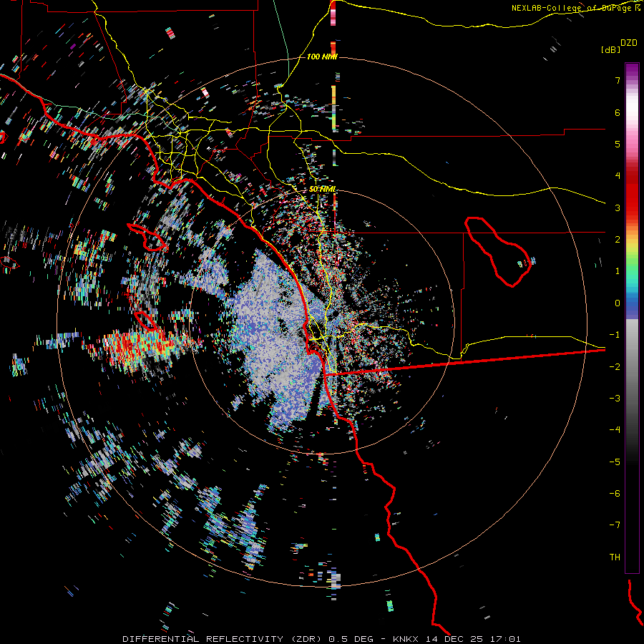Image resolution: width=644 pixels, height=644 pixels.
Task: Click the color scale value 7
Action: pos(618,80)
